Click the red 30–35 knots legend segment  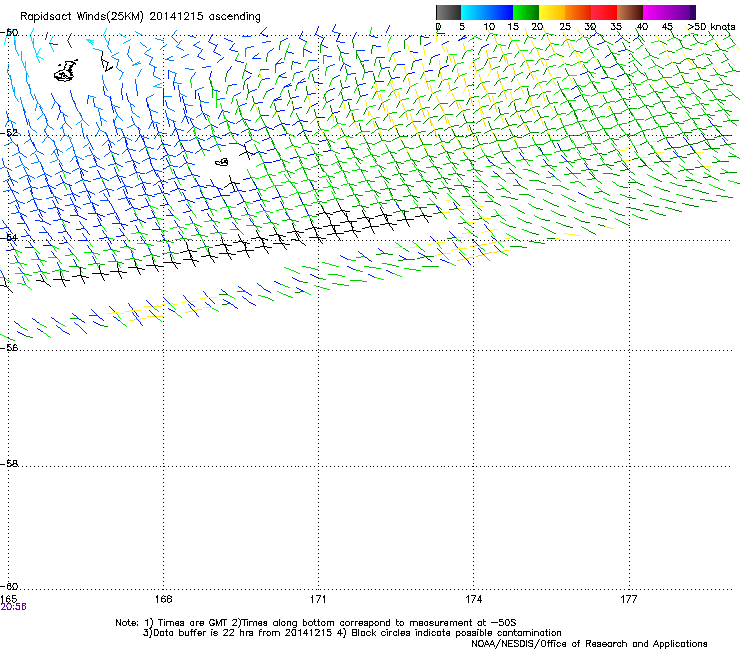point(604,12)
